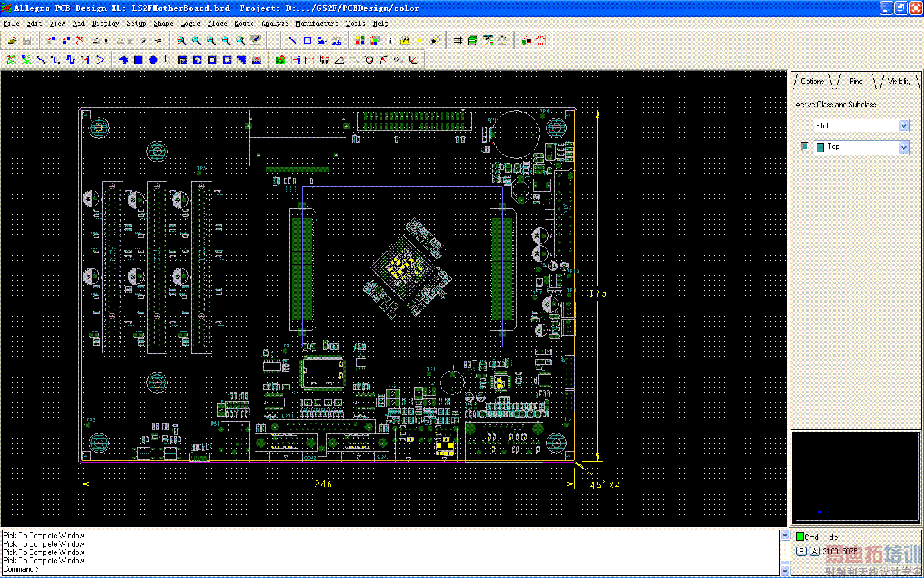
Task: Open the Analyze menu
Action: coord(275,23)
